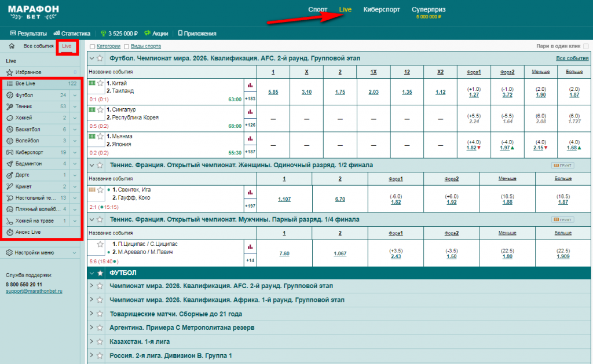
Task: Open statistics chart for Swiatek vs Gauff
Action: coord(250,192)
